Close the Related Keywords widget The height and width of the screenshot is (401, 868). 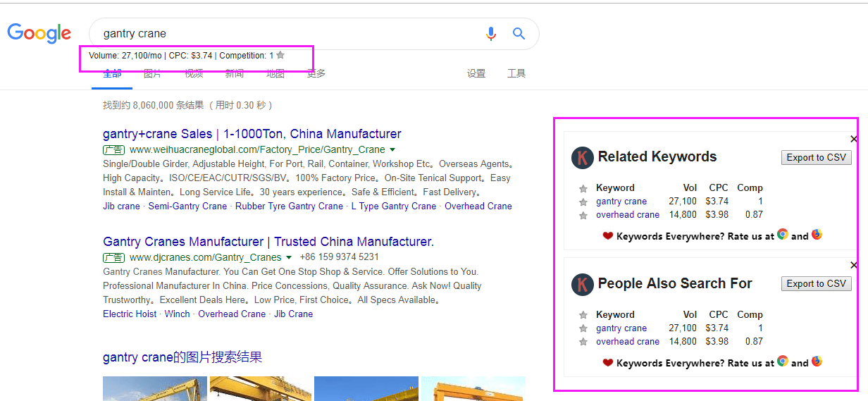(x=854, y=140)
